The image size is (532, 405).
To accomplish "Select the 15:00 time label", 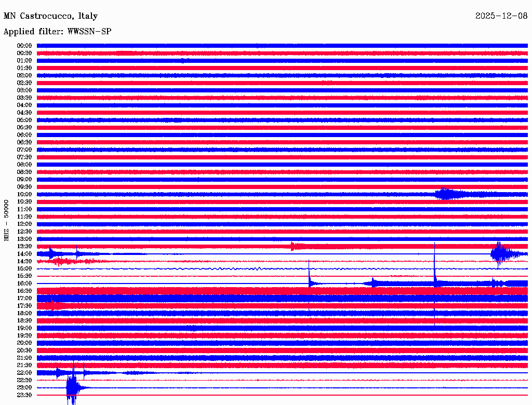I will (24, 268).
